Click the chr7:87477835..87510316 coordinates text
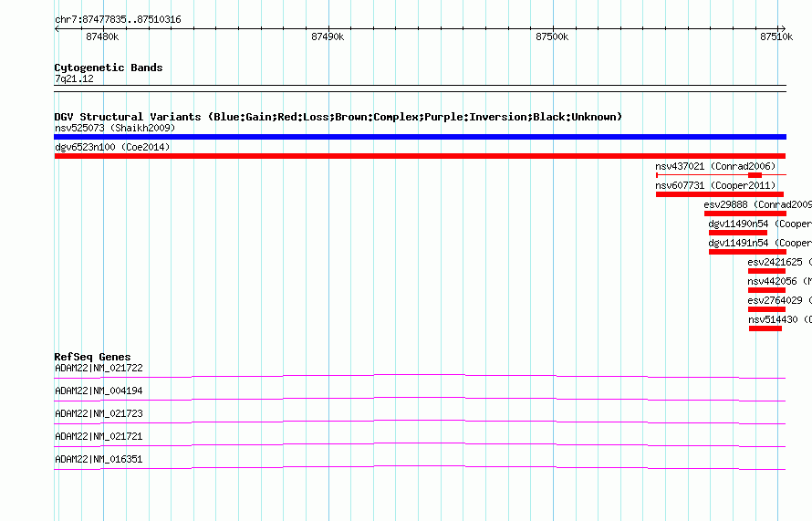 pyautogui.click(x=118, y=20)
